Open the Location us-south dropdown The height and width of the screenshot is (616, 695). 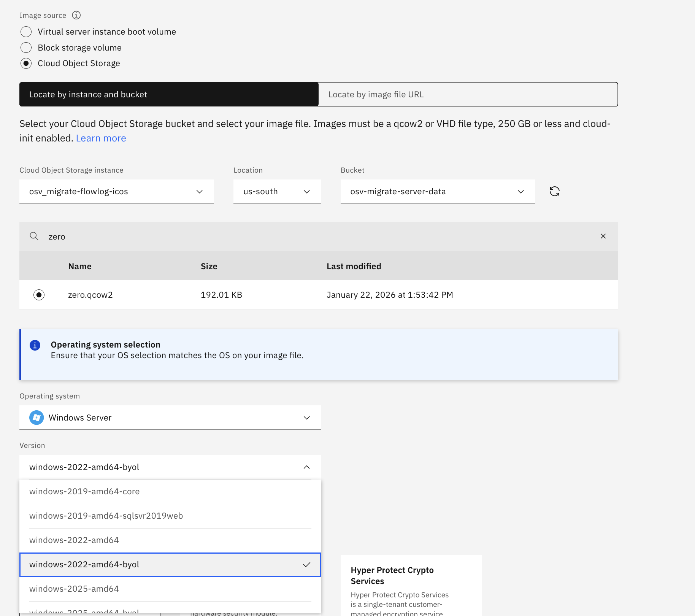(277, 192)
